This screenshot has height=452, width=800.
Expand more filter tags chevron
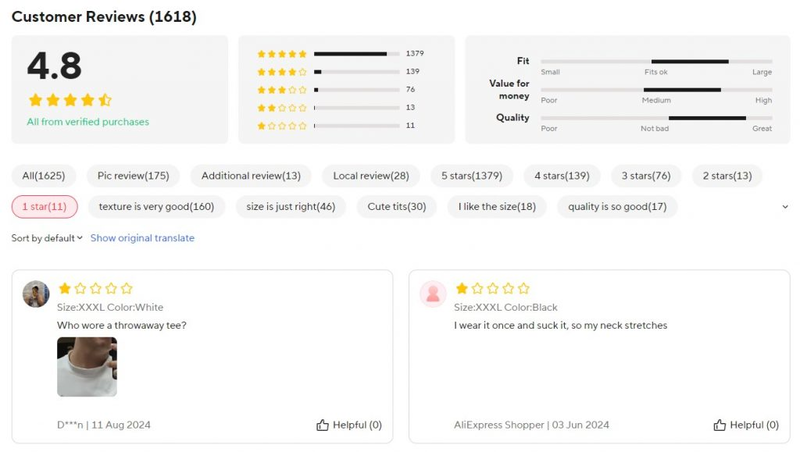tap(784, 207)
